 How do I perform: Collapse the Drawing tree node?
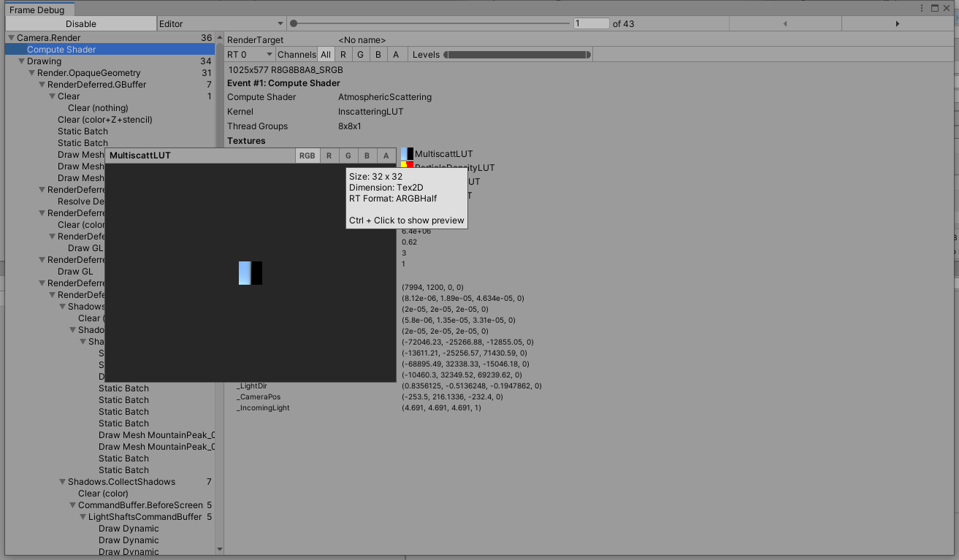(x=21, y=61)
